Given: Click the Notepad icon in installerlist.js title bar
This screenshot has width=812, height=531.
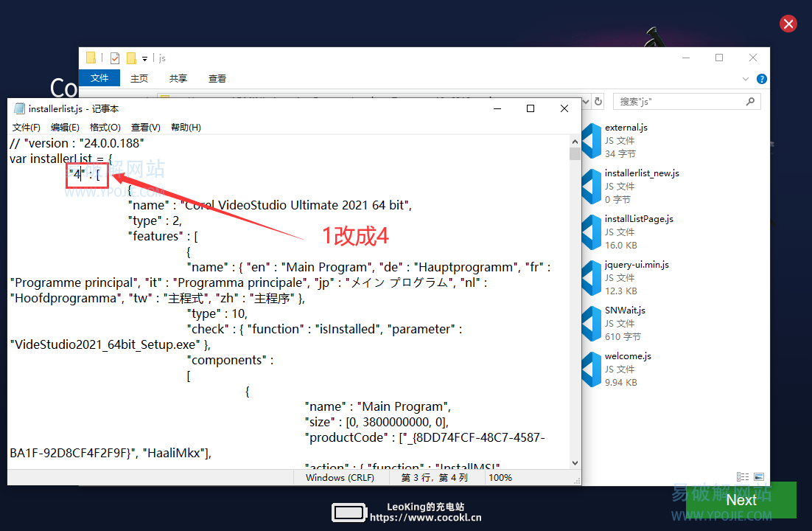Looking at the screenshot, I should pos(19,108).
